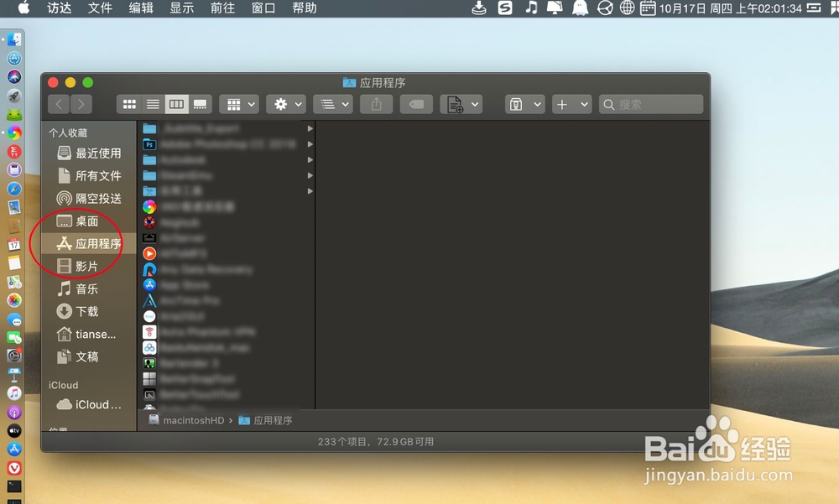Click the ghost icon in menu bar
Screen dimensions: 839x504
(580, 8)
